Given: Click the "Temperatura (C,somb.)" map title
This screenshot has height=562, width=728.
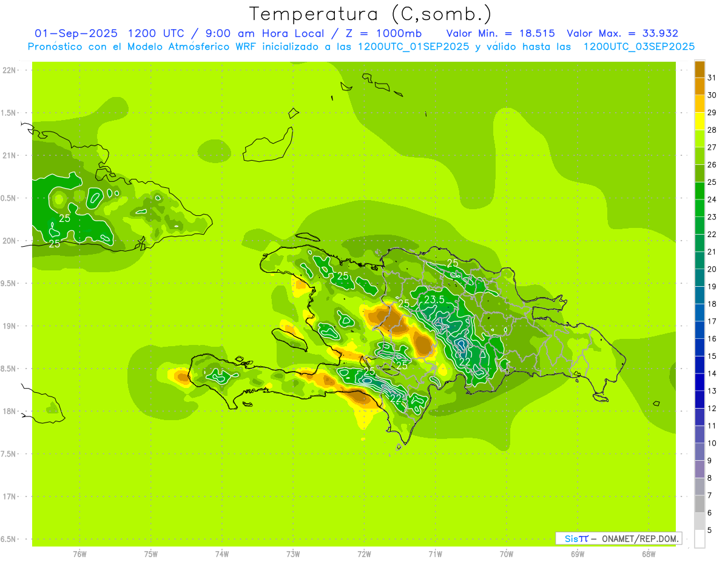Looking at the screenshot, I should click(371, 13).
